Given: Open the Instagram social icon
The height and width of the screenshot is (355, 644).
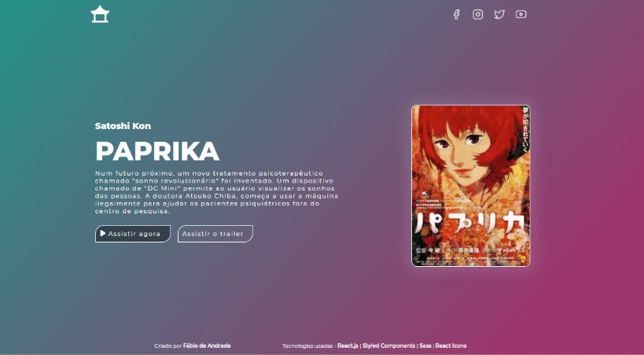Looking at the screenshot, I should (477, 14).
